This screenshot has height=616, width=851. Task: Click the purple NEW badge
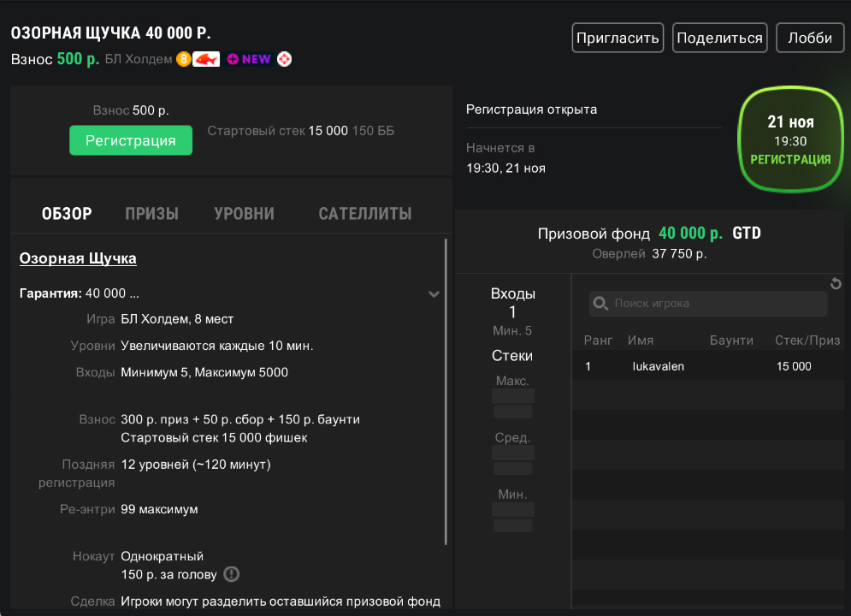pos(249,59)
